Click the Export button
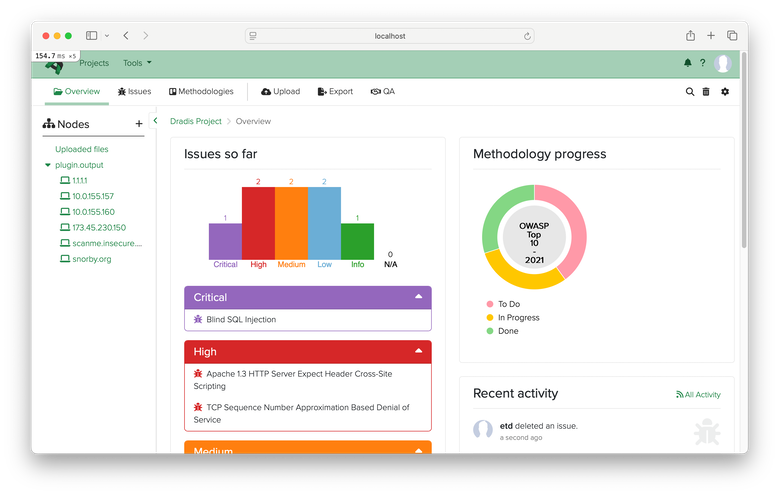 click(335, 92)
